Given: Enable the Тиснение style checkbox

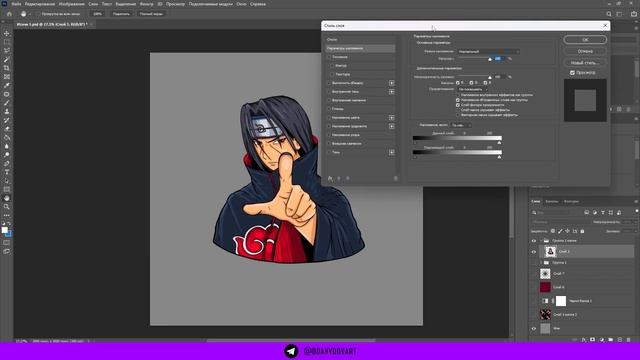Looking at the screenshot, I should [329, 57].
